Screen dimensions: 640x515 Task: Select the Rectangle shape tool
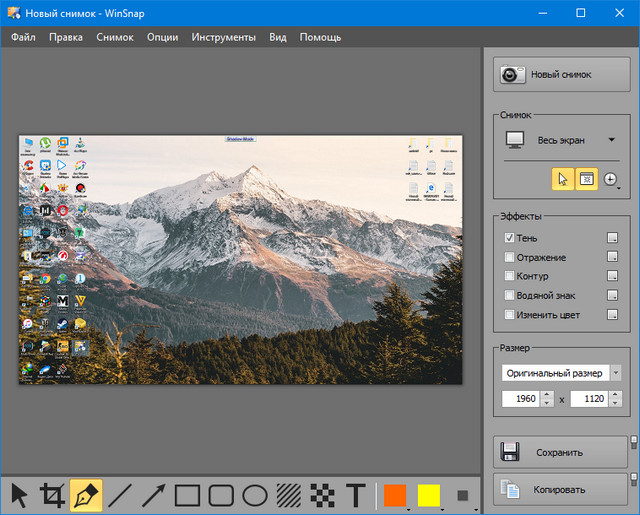pos(188,494)
